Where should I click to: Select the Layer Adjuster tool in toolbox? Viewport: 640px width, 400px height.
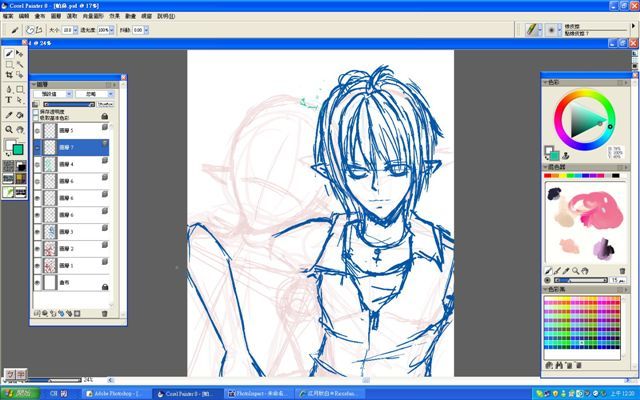pyautogui.click(x=20, y=54)
